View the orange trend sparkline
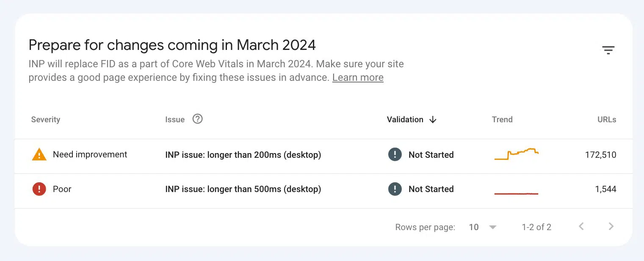The image size is (644, 261). pyautogui.click(x=517, y=154)
